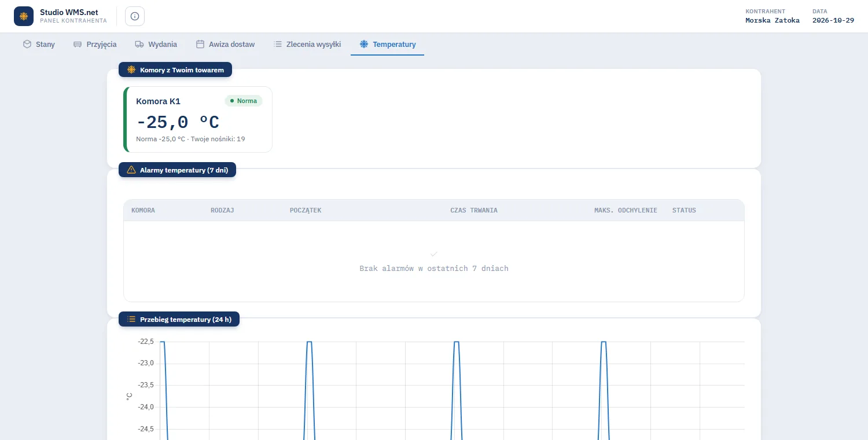Screen dimensions: 868x440
Task: Click the truck icon beside Wydania
Action: click(139, 44)
